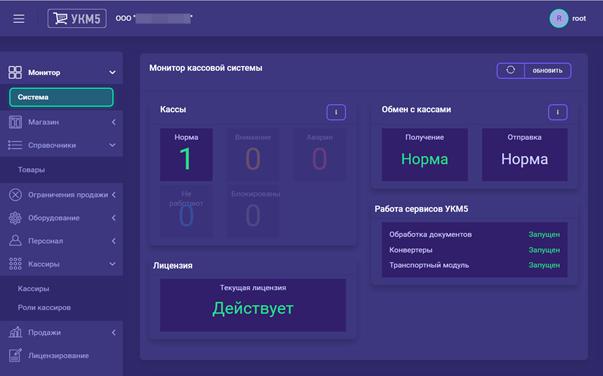Click the Лицензия panel heading
Screen dimensions: 603x376
[173, 266]
